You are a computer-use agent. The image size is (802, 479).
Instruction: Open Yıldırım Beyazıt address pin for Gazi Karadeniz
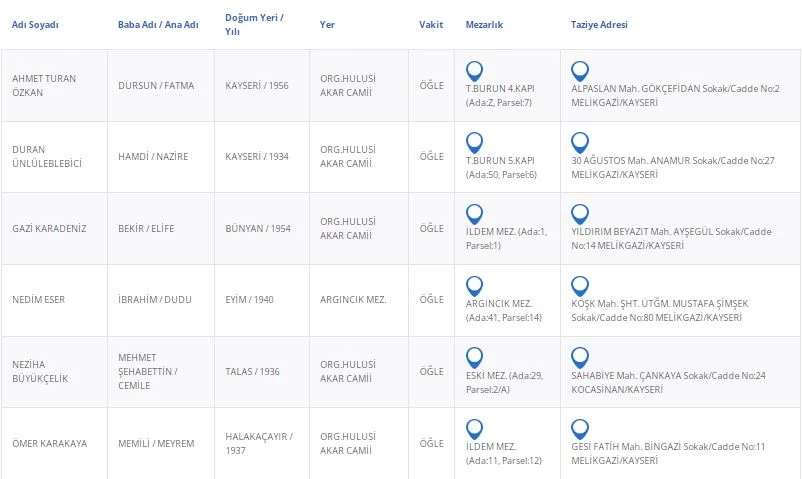click(x=579, y=214)
